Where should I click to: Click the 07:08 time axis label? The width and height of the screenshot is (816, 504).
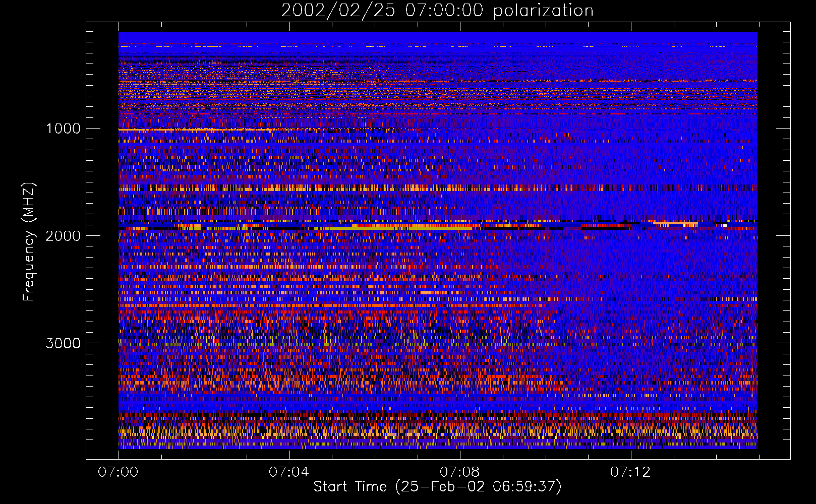pyautogui.click(x=459, y=472)
